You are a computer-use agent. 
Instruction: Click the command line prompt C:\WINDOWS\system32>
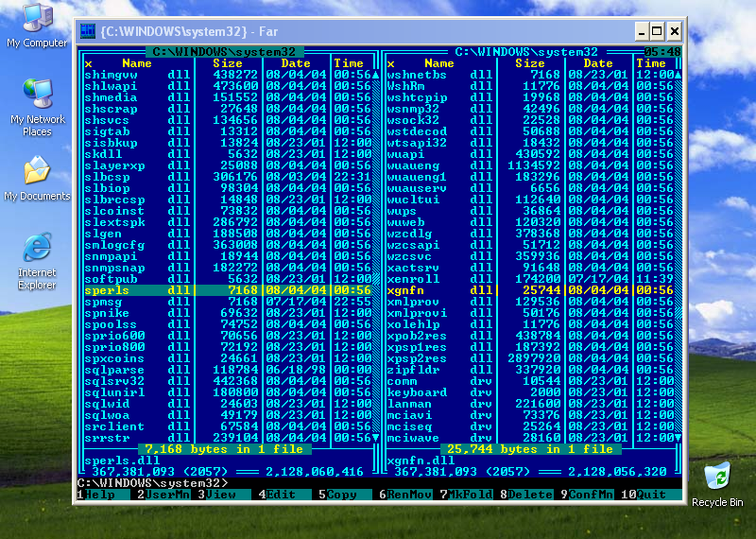(x=152, y=483)
